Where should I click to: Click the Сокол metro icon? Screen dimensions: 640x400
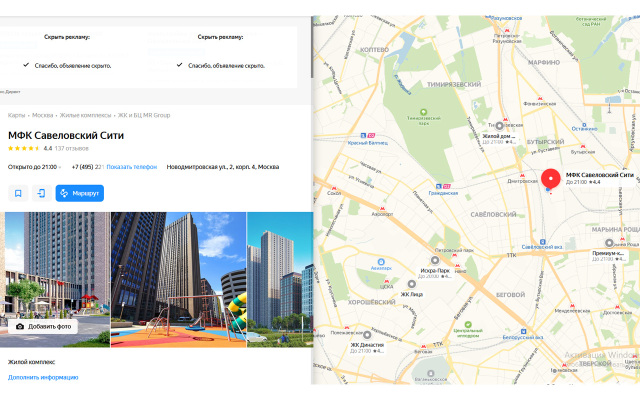(334, 188)
